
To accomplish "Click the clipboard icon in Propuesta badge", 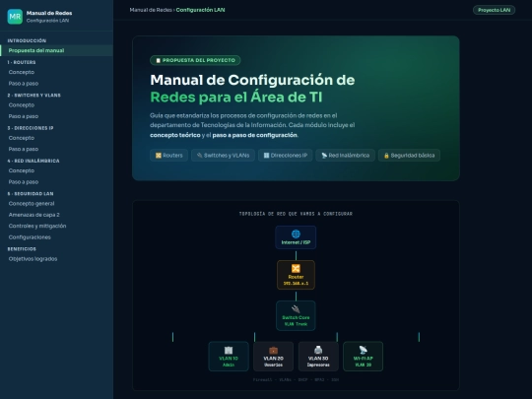I will 158,60.
